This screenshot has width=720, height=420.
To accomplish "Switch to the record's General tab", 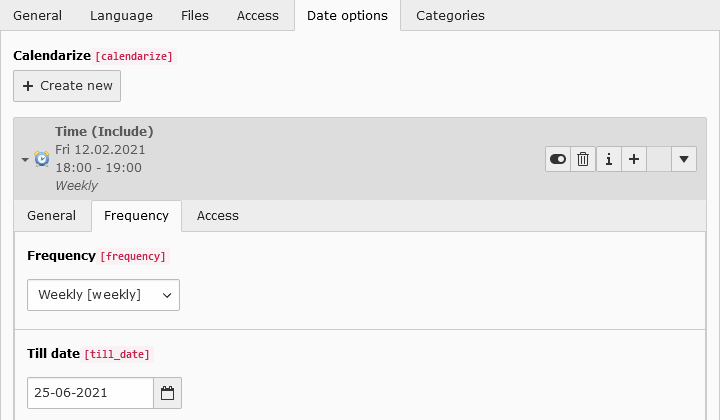I will tap(51, 216).
